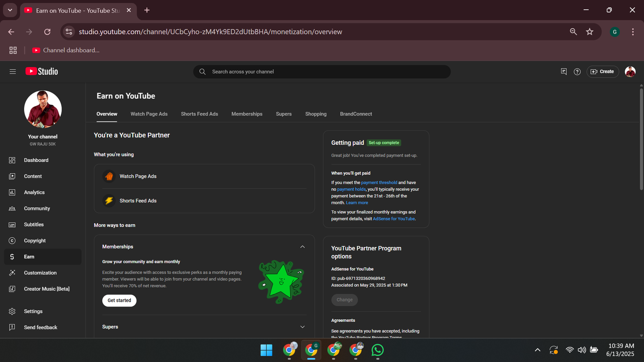
Task: Show hidden system tray icons
Action: click(537, 350)
